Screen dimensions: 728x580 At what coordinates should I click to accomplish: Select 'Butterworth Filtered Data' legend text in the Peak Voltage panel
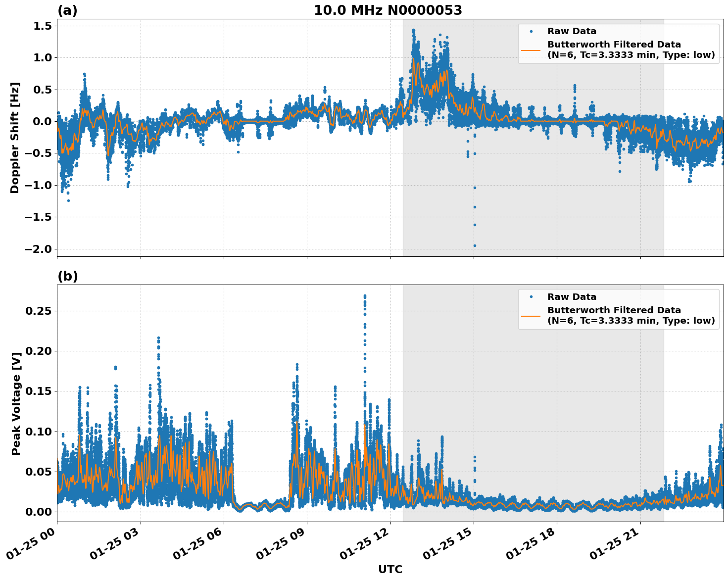pos(614,310)
